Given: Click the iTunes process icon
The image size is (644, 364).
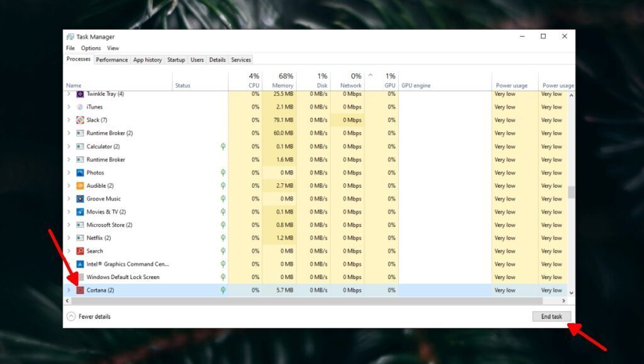Looking at the screenshot, I should tap(80, 107).
